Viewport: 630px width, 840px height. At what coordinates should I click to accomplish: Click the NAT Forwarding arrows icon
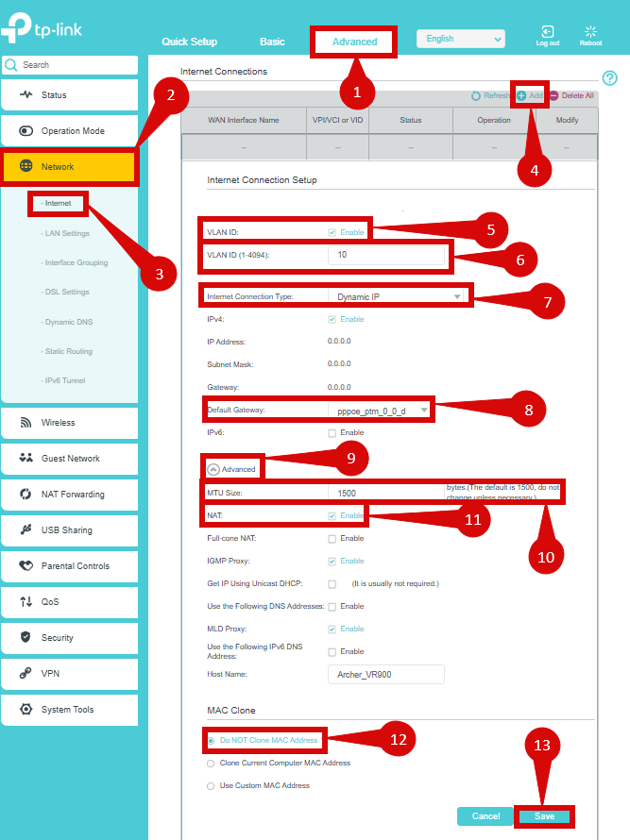[26, 494]
